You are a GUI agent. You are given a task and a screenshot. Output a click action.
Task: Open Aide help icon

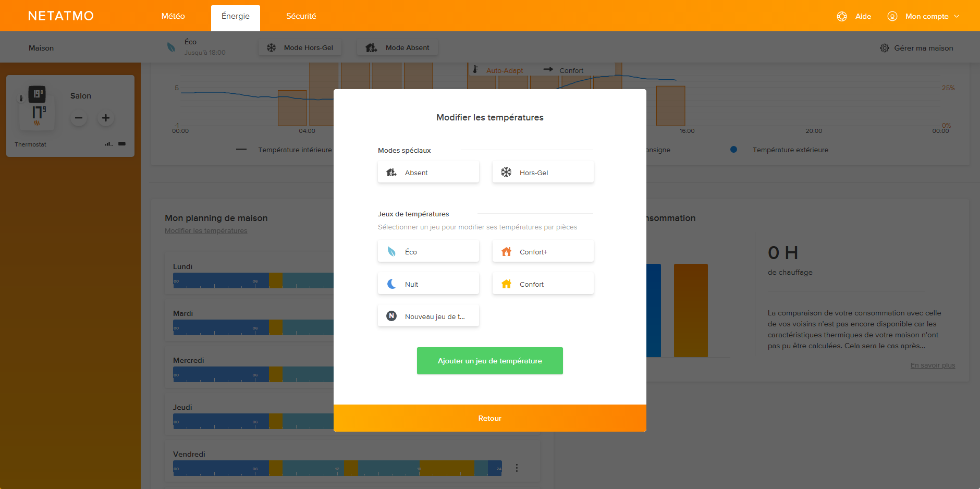(842, 16)
